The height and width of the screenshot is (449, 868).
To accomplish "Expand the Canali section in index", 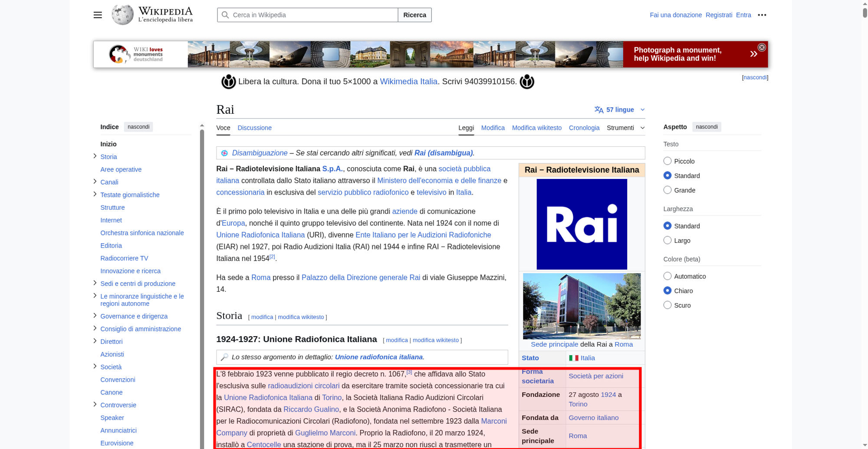I will (x=95, y=182).
